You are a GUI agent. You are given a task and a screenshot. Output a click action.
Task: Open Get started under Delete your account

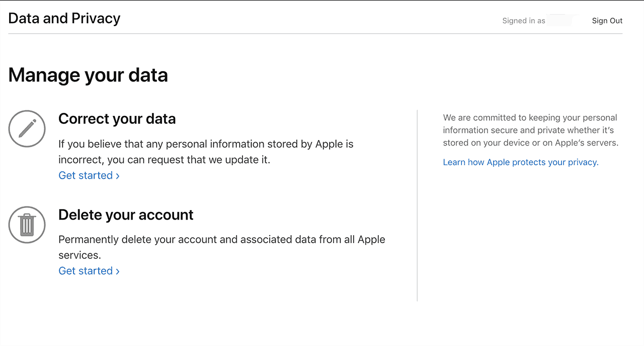pos(89,271)
